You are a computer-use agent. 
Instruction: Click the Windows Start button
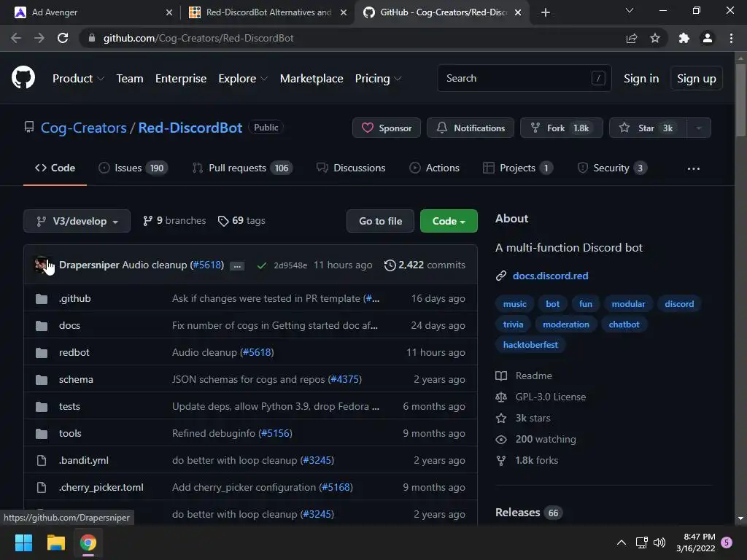(23, 542)
